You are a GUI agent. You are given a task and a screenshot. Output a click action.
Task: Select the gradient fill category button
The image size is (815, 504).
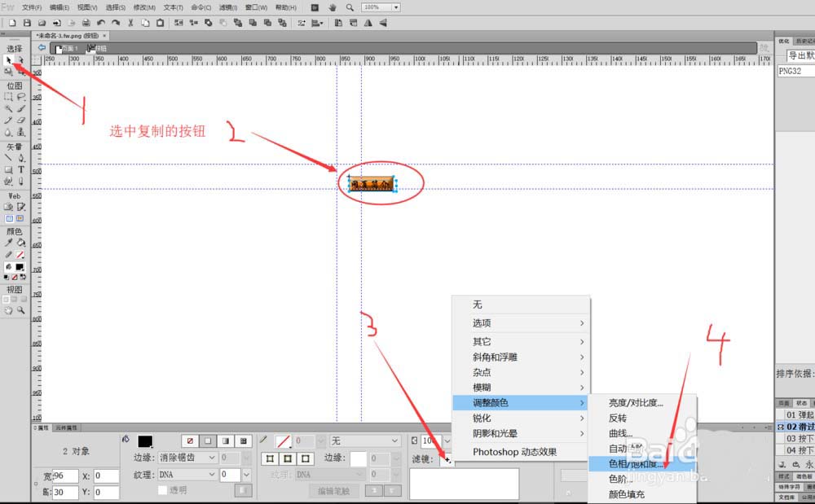click(x=226, y=440)
